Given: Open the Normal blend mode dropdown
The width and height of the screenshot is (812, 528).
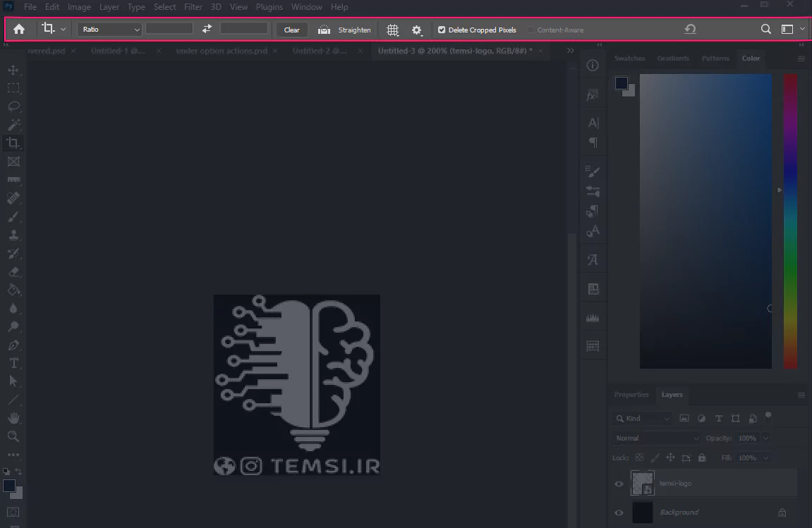Looking at the screenshot, I should (657, 438).
